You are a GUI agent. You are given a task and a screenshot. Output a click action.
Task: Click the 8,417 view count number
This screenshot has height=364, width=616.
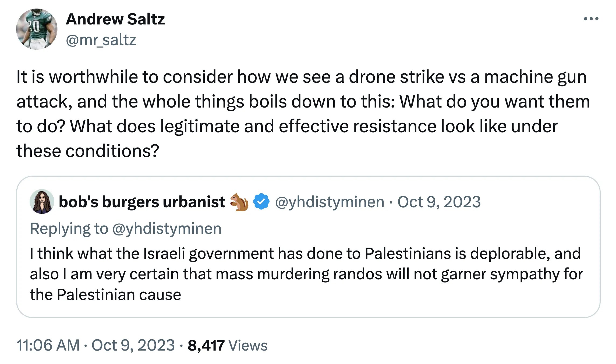click(206, 345)
